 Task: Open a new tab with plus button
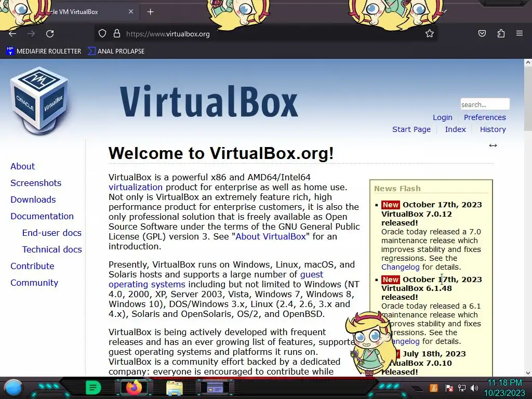click(150, 12)
